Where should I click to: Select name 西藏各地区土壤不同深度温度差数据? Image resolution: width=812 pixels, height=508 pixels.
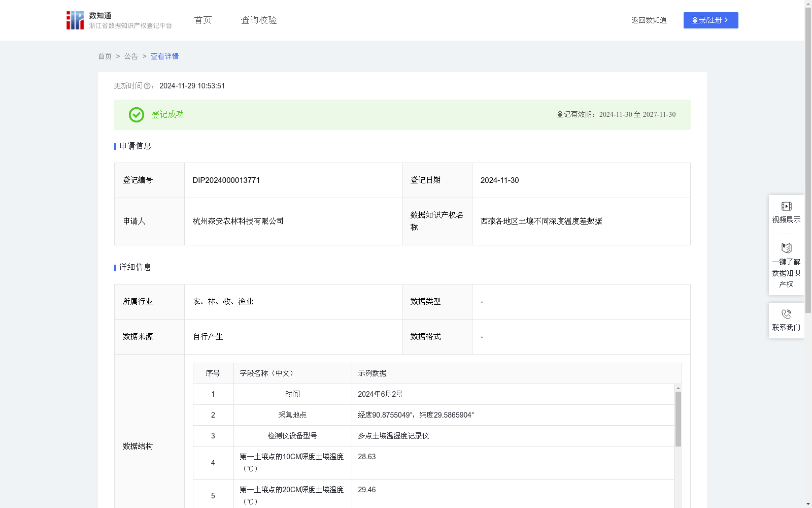point(541,221)
